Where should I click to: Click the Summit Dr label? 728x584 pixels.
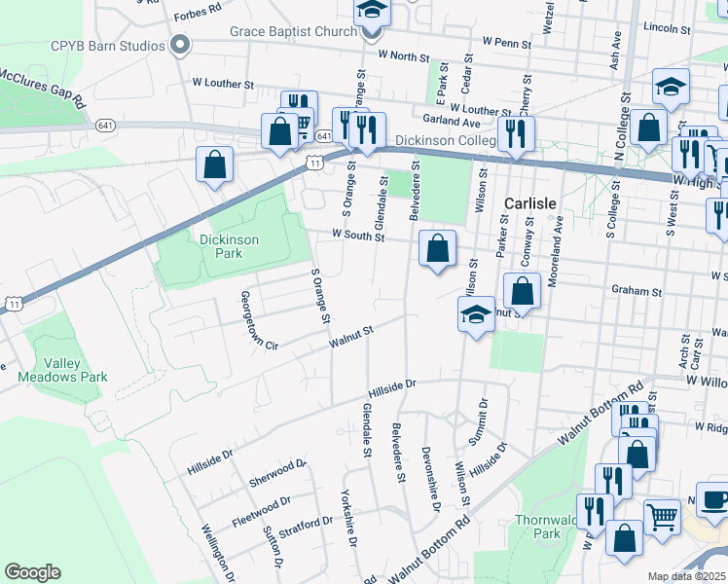click(x=478, y=422)
